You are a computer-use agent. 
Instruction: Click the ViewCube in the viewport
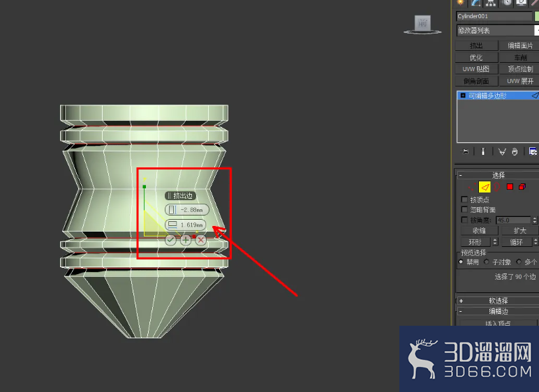422,24
